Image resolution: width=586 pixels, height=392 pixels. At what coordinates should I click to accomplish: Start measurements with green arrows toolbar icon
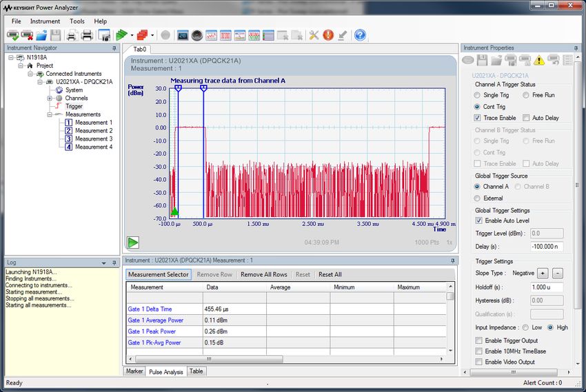pos(121,35)
